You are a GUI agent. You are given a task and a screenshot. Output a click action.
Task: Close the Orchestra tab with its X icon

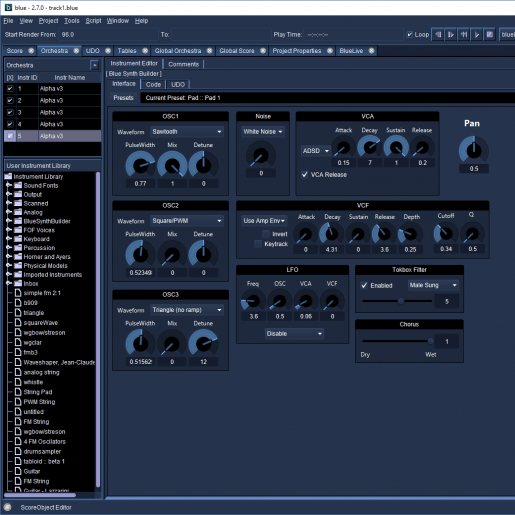click(x=76, y=51)
